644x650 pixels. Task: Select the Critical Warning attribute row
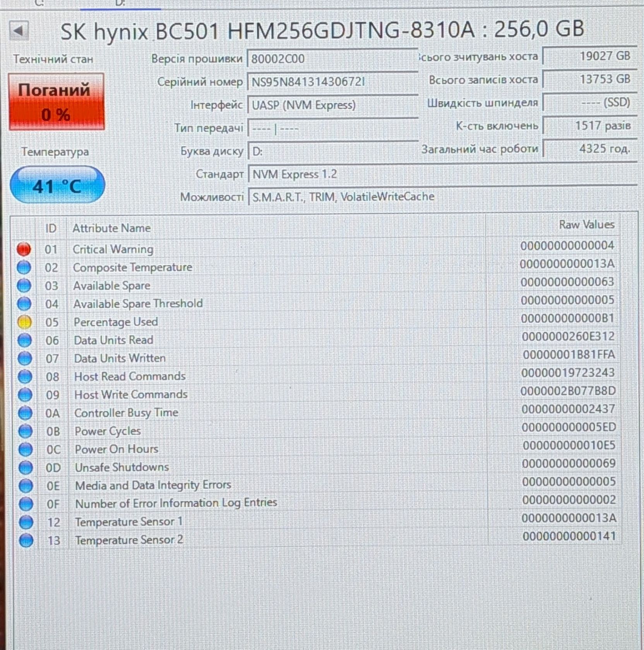click(x=316, y=248)
